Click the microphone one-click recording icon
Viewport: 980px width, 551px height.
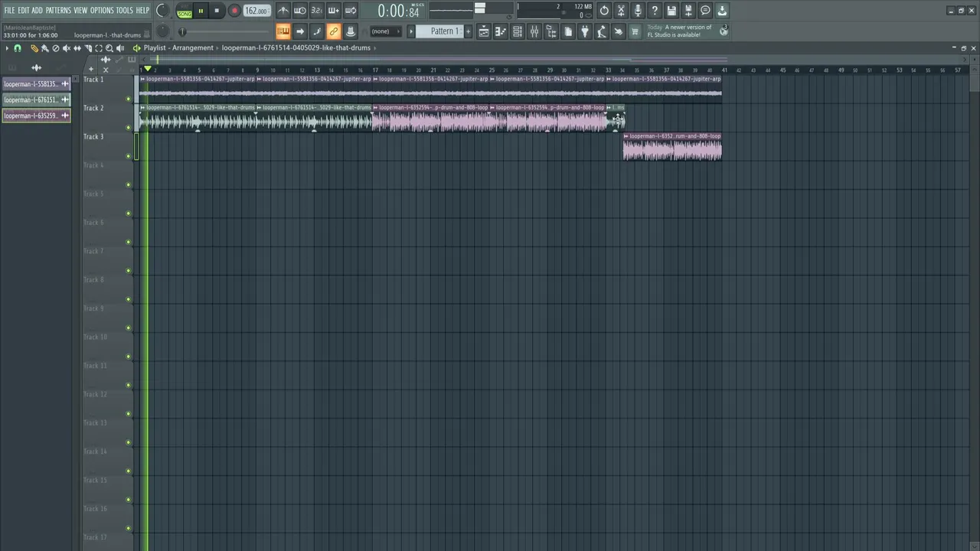638,11
